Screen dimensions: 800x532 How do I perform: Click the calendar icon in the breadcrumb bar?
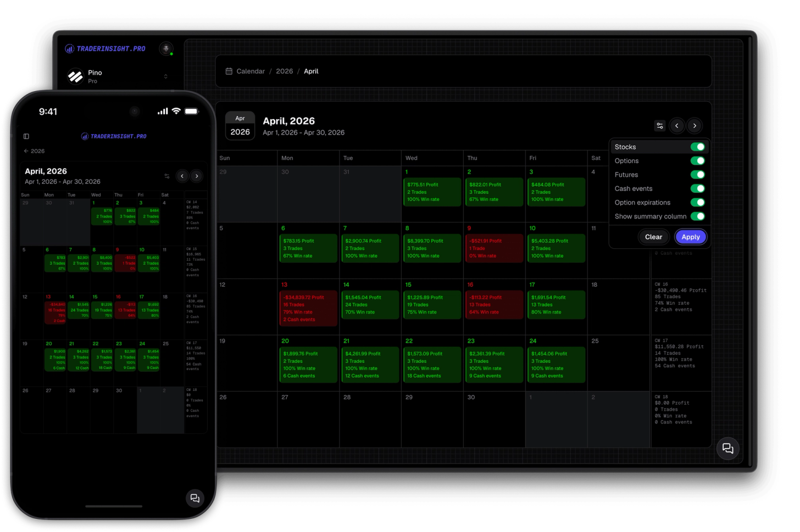(x=229, y=71)
